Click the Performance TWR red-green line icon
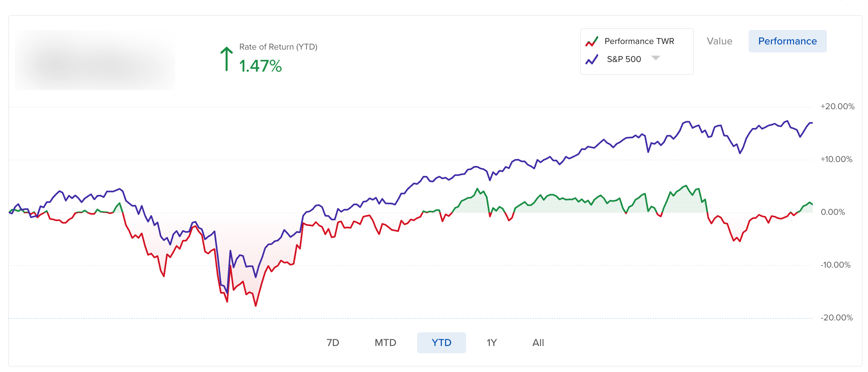The image size is (868, 372). [x=592, y=42]
